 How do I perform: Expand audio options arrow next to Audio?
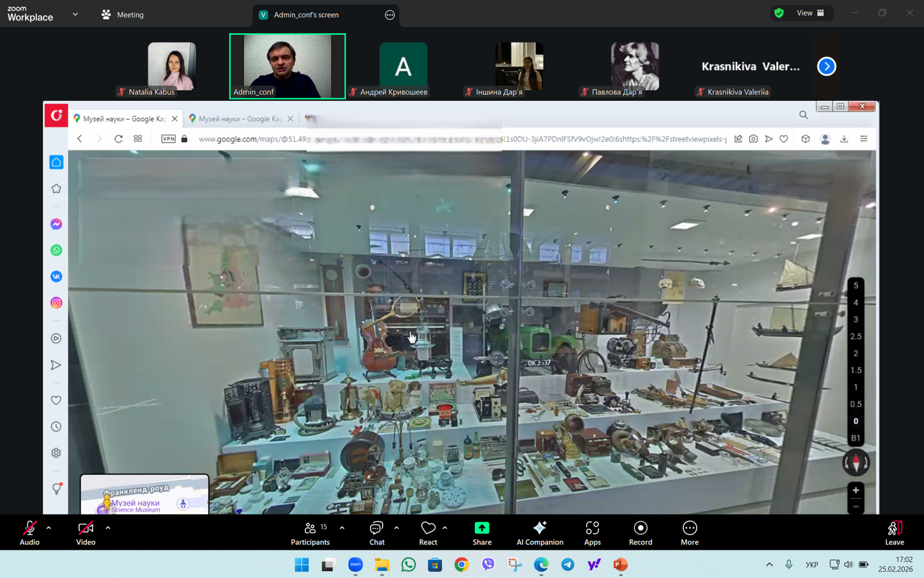(49, 528)
